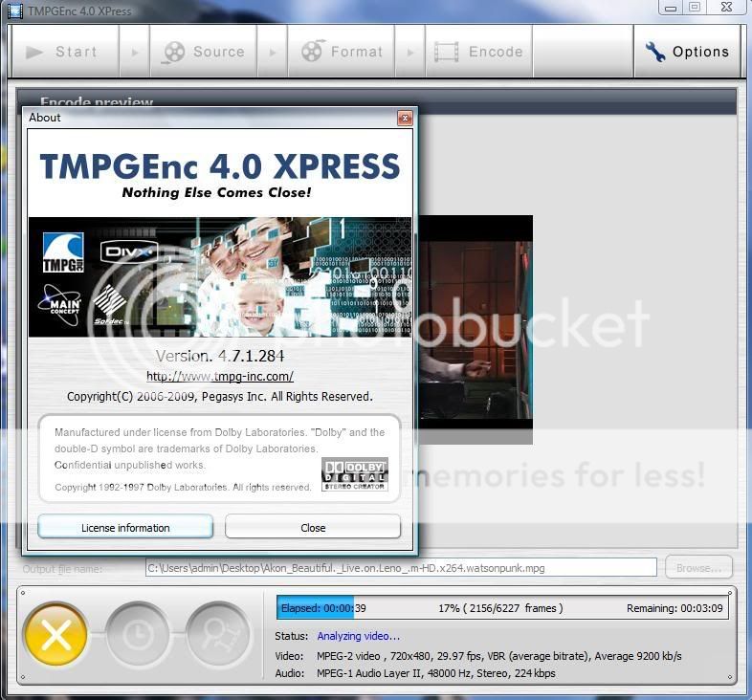The height and width of the screenshot is (700, 752).
Task: Open the tmpg-inc.com website link
Action: pyautogui.click(x=220, y=377)
